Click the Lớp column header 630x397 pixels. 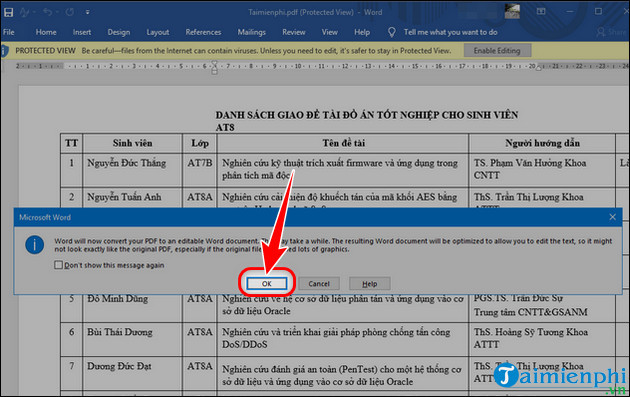point(200,143)
